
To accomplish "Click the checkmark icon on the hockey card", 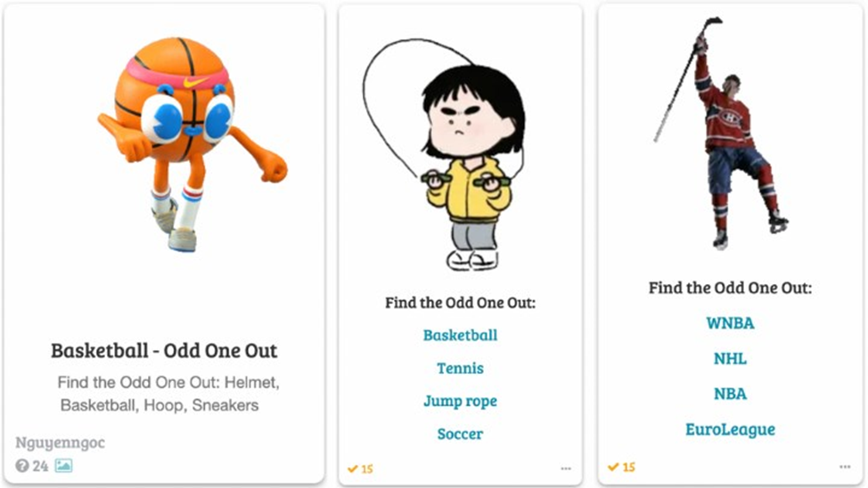I will coord(613,467).
